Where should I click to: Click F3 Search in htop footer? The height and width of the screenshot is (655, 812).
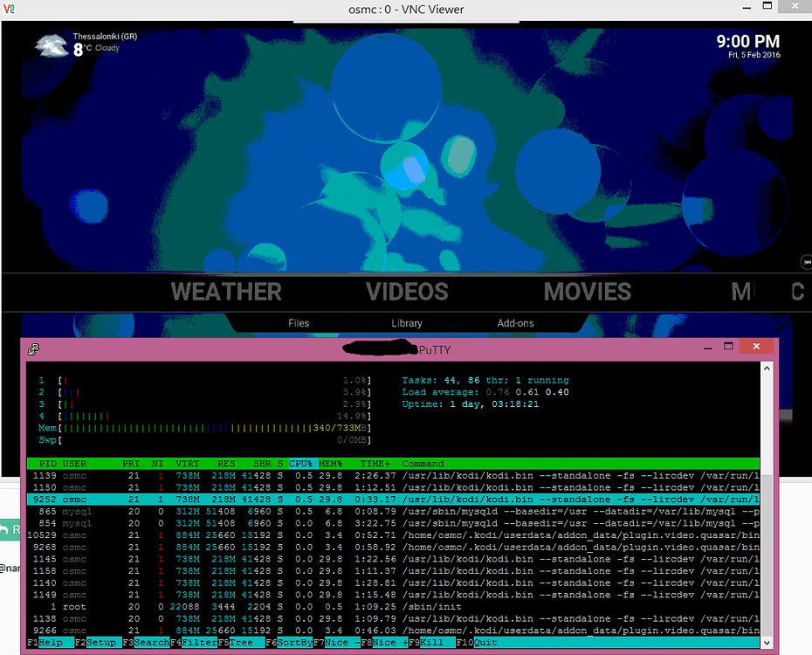tap(146, 643)
